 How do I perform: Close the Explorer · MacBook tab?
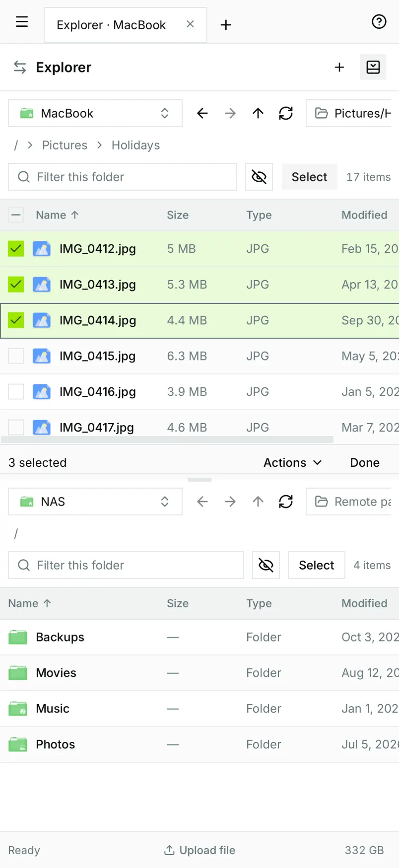pos(190,24)
